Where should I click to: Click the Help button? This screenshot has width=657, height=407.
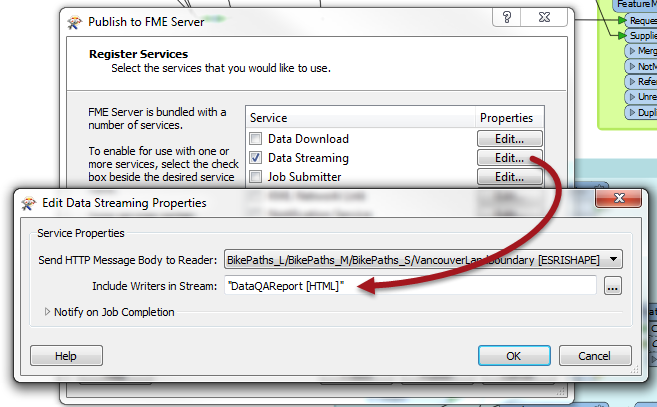(x=66, y=356)
